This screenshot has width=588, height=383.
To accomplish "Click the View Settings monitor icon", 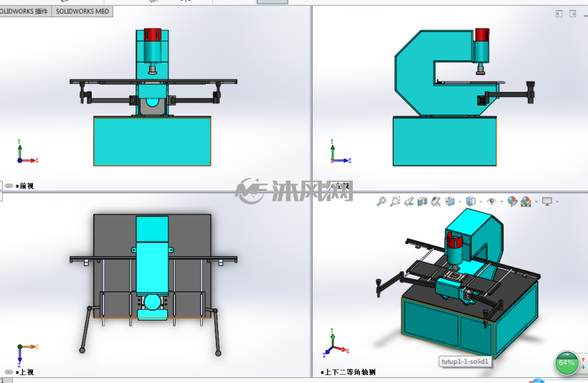I will (547, 202).
